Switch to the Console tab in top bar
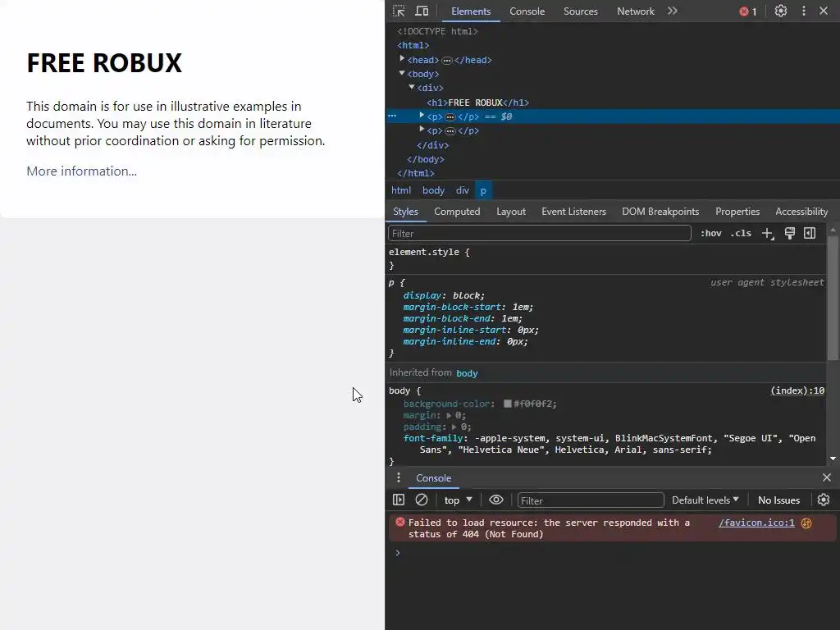840x630 pixels. (527, 11)
